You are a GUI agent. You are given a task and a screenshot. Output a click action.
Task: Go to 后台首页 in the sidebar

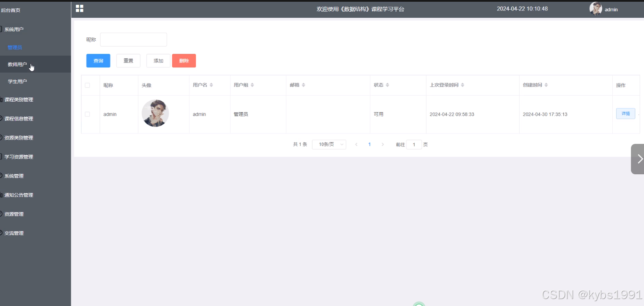point(35,10)
